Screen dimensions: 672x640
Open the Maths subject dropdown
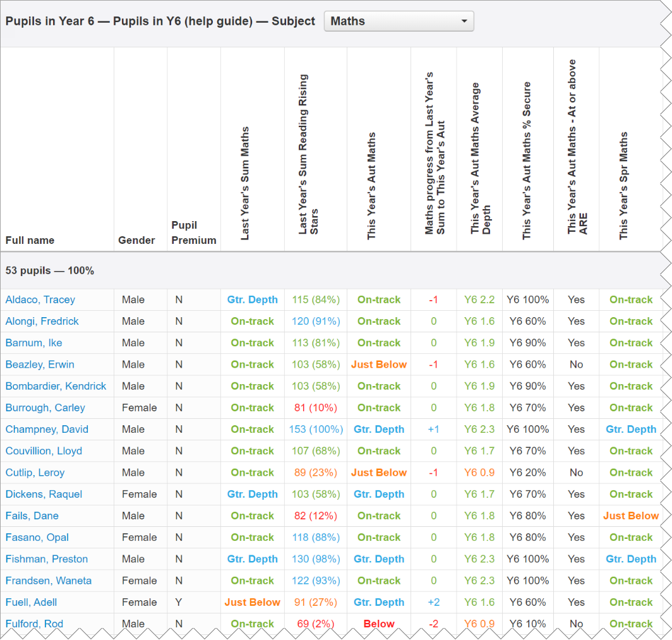point(399,21)
